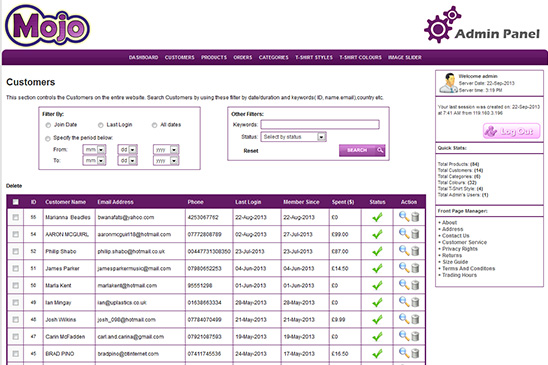Sort by Customer Name column header
The width and height of the screenshot is (548, 365).
(65, 202)
